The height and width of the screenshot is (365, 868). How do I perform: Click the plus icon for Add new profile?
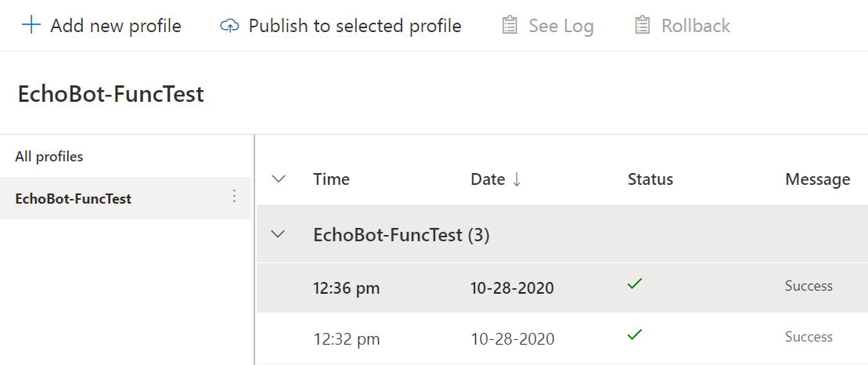click(31, 26)
